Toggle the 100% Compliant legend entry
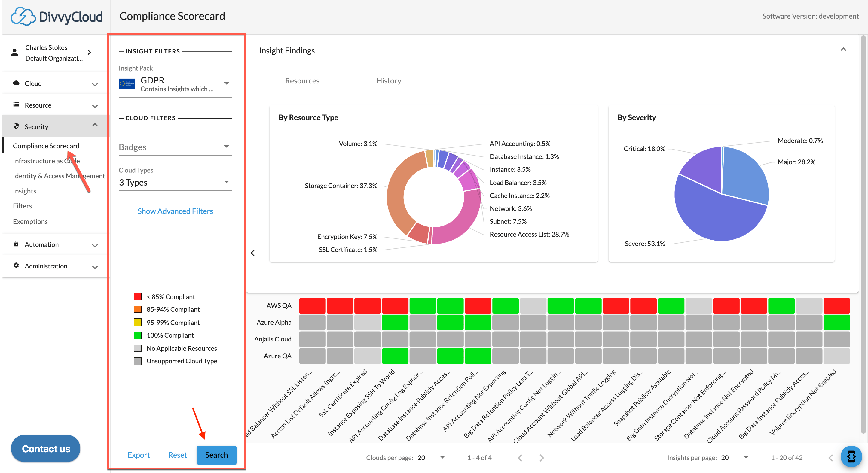This screenshot has height=473, width=868. 138,335
